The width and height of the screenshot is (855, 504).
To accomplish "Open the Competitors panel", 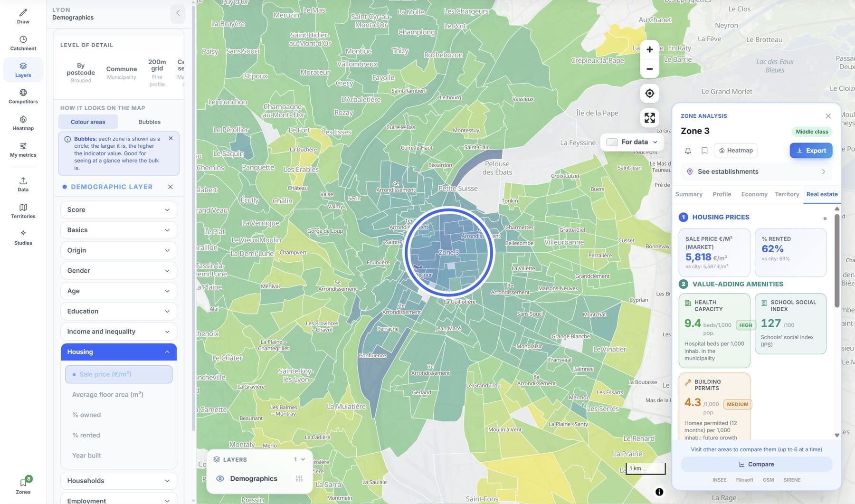I will [23, 96].
